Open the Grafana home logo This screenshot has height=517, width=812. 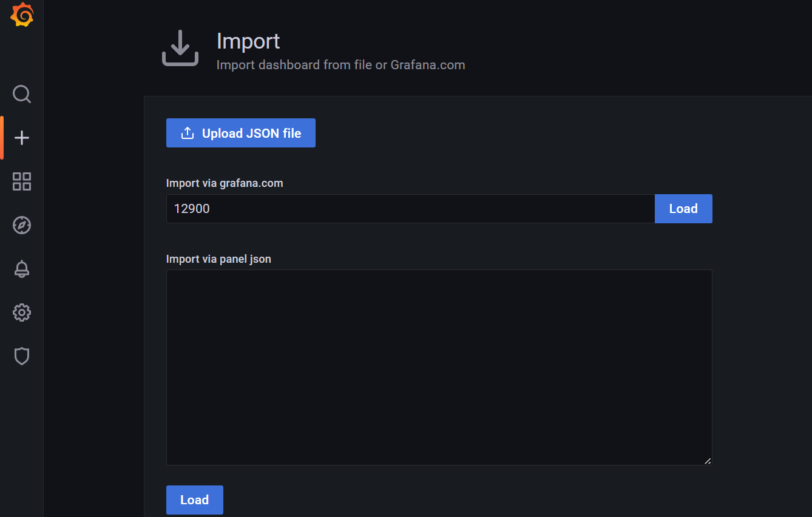(x=22, y=15)
